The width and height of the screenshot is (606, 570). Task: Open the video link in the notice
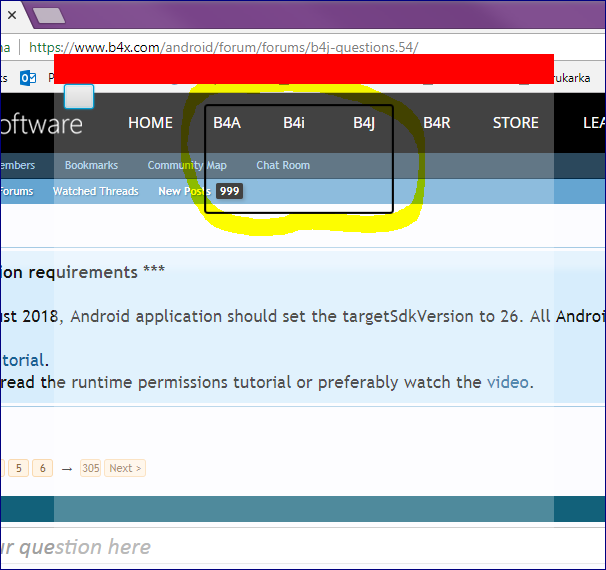pyautogui.click(x=507, y=383)
